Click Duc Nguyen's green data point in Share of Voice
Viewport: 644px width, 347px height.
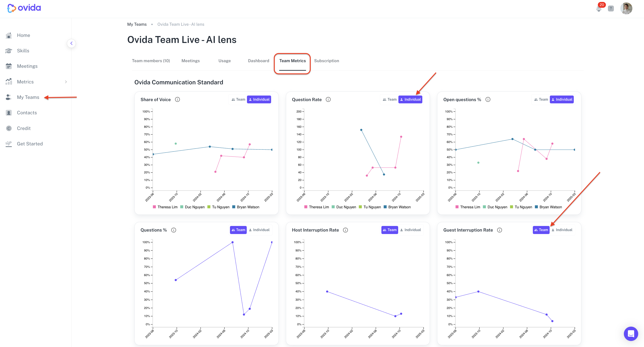[x=176, y=143]
